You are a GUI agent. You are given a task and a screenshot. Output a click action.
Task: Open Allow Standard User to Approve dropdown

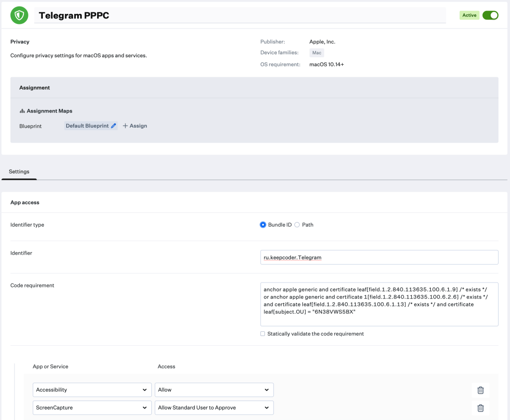tap(214, 408)
